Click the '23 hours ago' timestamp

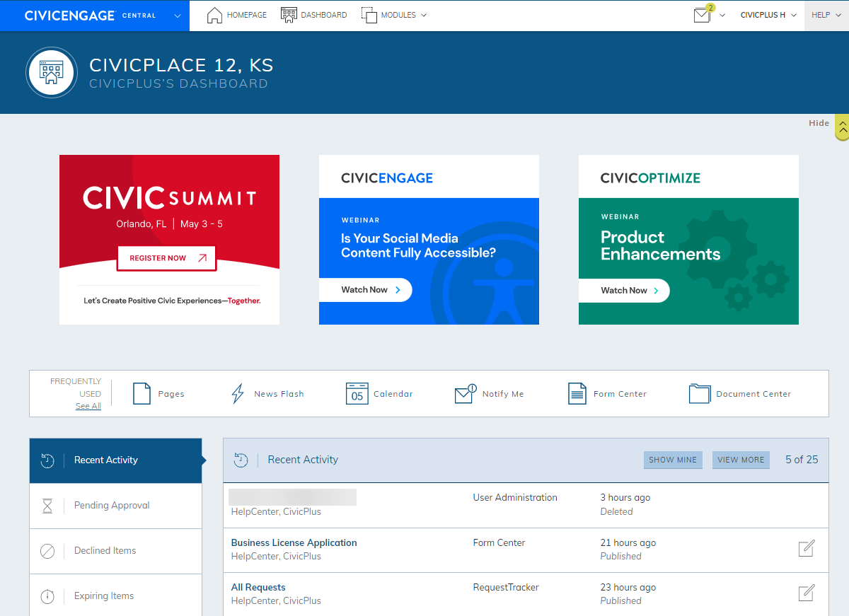(628, 588)
